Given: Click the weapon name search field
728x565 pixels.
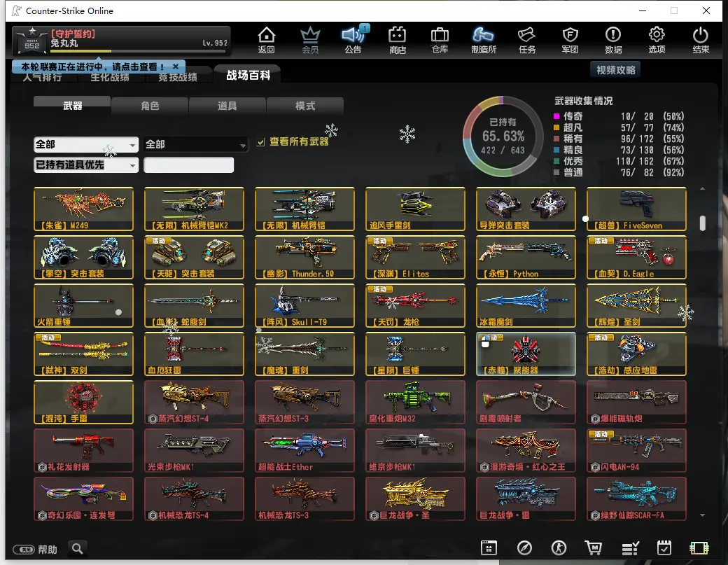Looking at the screenshot, I should [x=188, y=165].
